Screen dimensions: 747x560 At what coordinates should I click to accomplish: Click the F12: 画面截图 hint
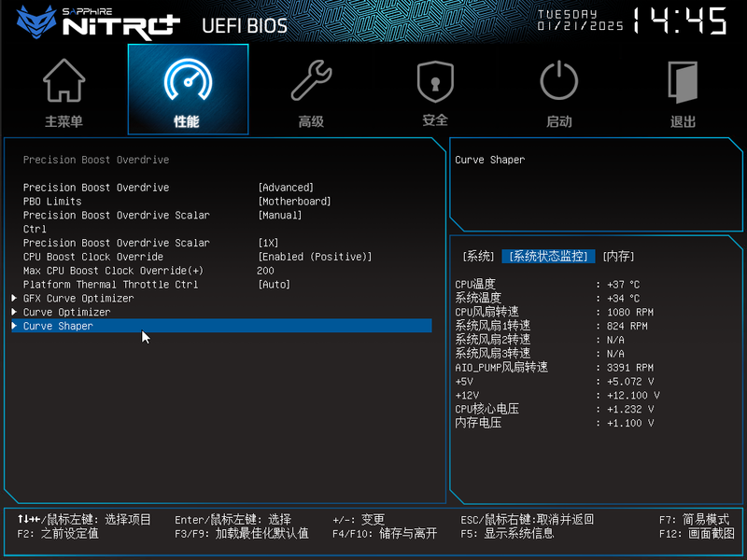point(697,533)
